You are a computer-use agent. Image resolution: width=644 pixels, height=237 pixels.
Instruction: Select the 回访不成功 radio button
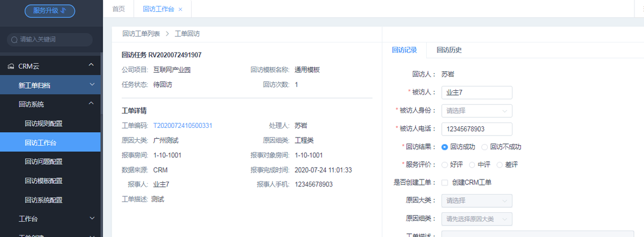point(485,147)
